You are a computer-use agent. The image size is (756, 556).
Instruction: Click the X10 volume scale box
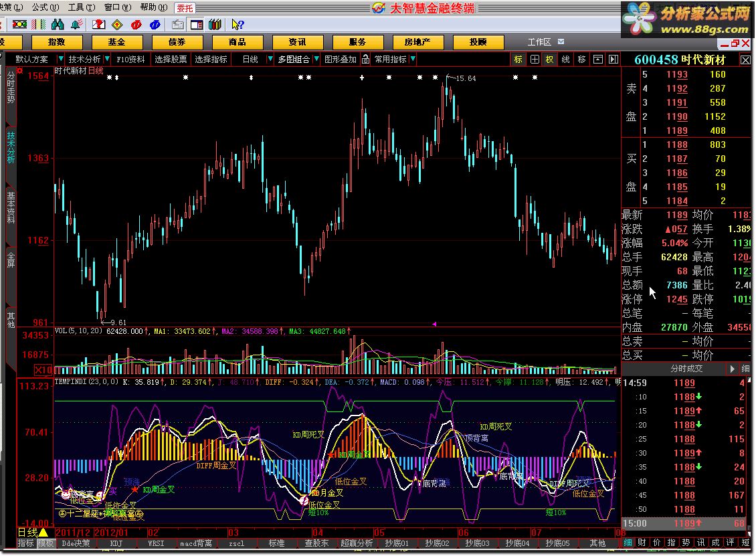tap(43, 370)
